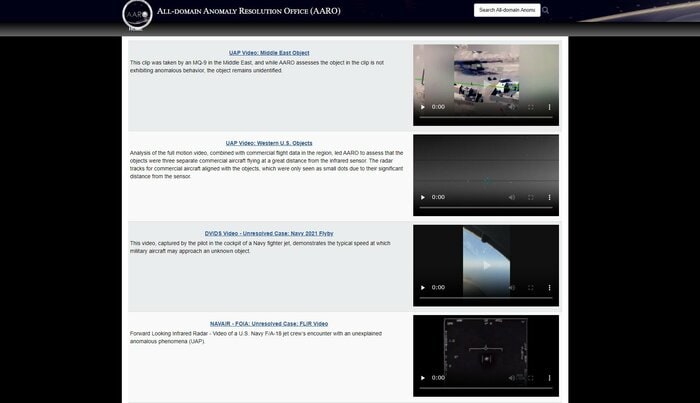
Task: Mute the Middle East Object video
Action: [512, 107]
